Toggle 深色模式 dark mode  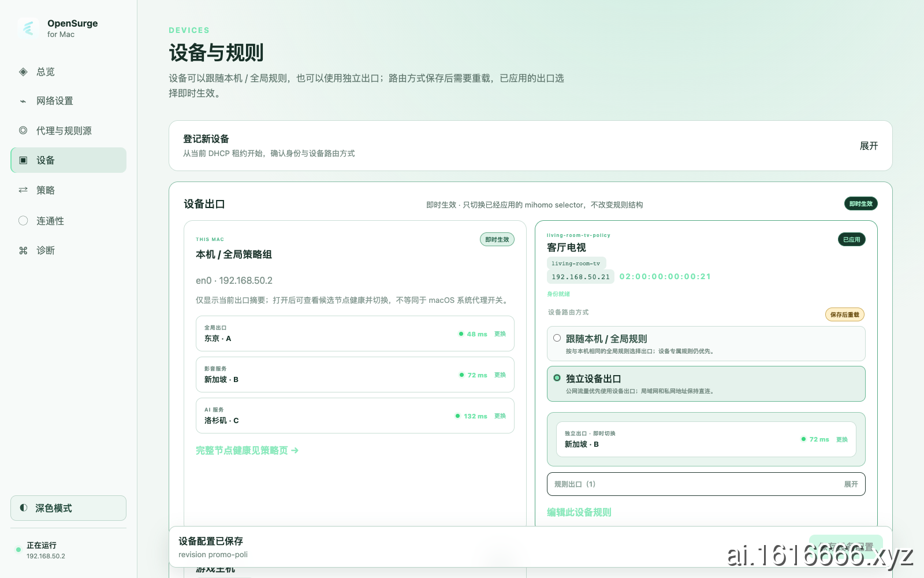[68, 508]
